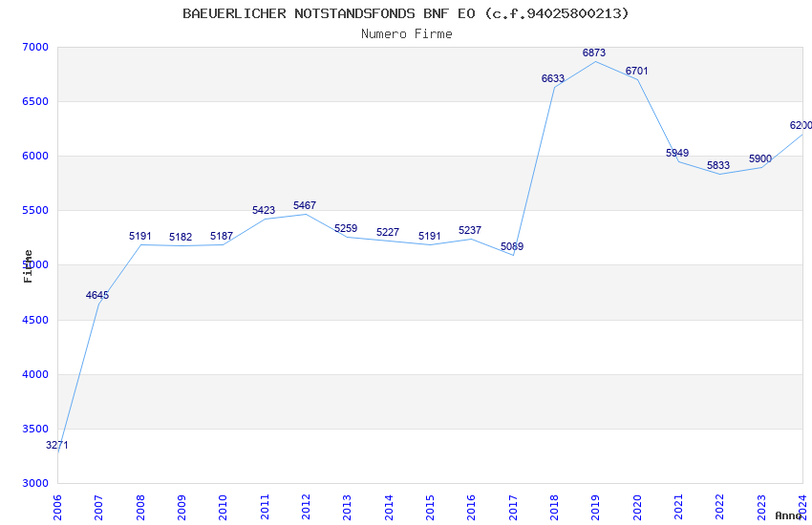
Task: Click x-axis year 2009
Action: [x=182, y=508]
